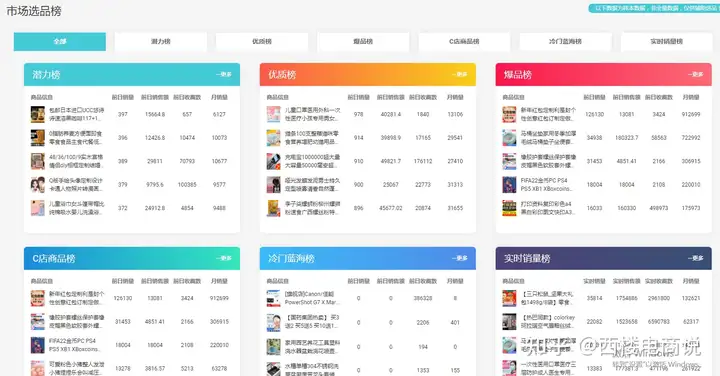Click 更多 in the 潜力榜 panel header

tap(224, 74)
